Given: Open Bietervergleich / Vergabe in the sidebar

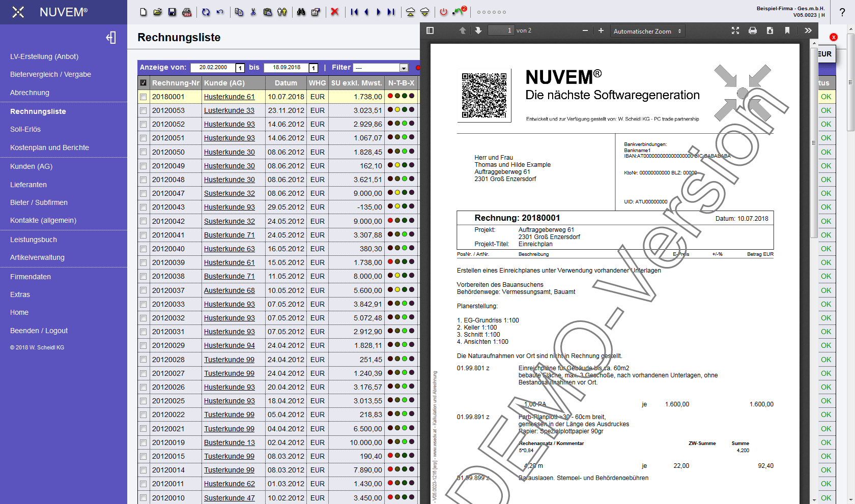Looking at the screenshot, I should (50, 74).
